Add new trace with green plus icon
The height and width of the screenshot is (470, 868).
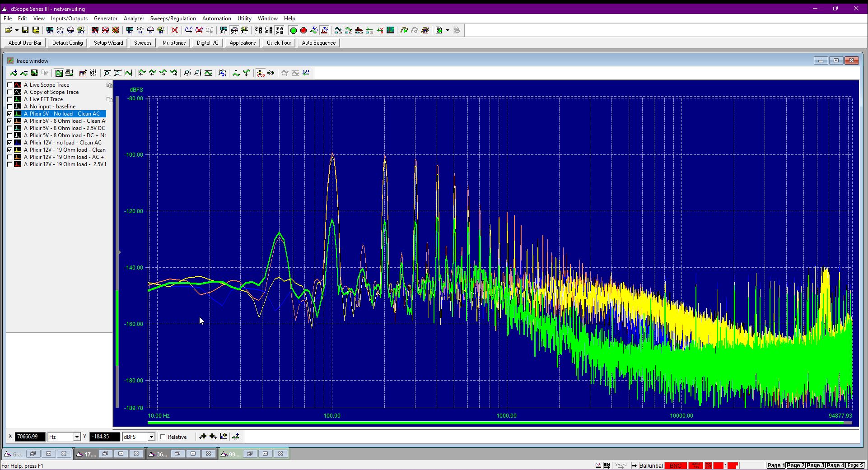(14, 73)
